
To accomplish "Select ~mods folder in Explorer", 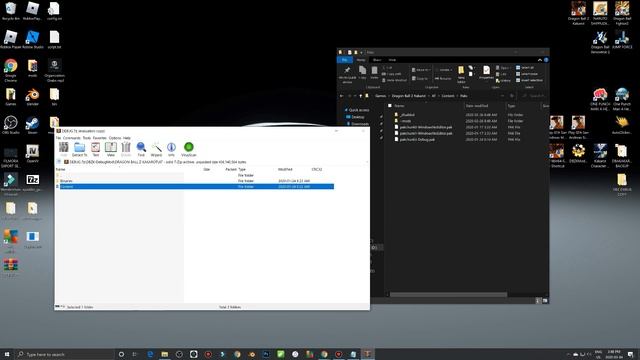I will [405, 121].
